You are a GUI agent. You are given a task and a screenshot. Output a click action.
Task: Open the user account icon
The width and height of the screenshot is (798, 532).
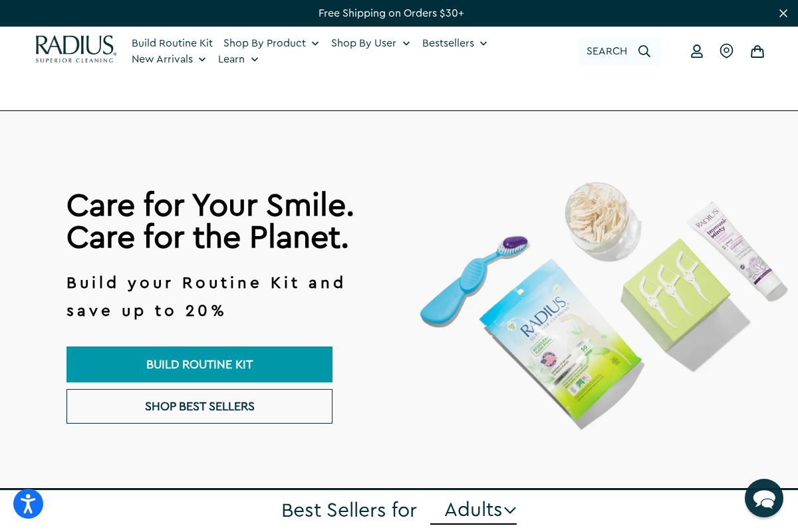(x=697, y=51)
